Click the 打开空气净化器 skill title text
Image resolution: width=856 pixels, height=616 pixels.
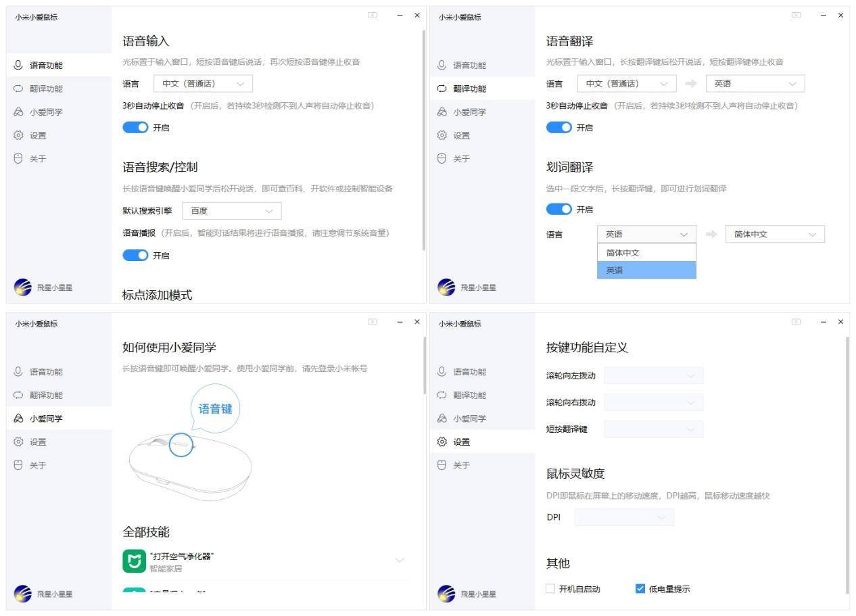(x=182, y=556)
